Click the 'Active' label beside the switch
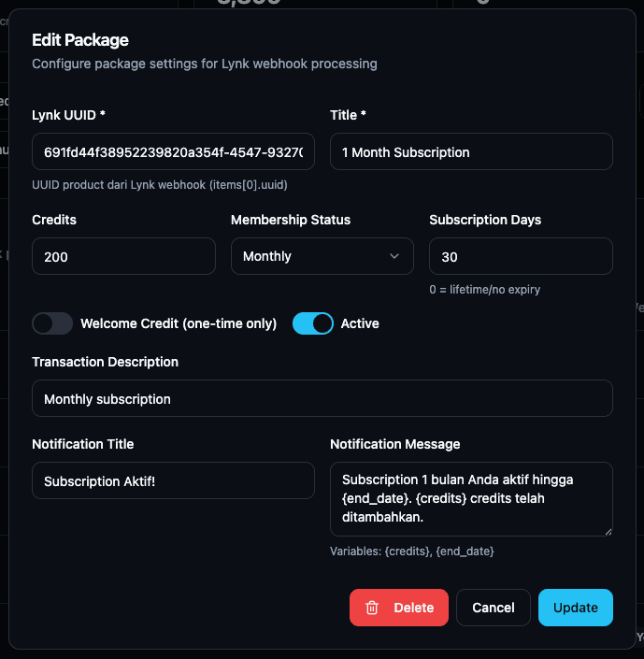This screenshot has width=644, height=659. (360, 323)
